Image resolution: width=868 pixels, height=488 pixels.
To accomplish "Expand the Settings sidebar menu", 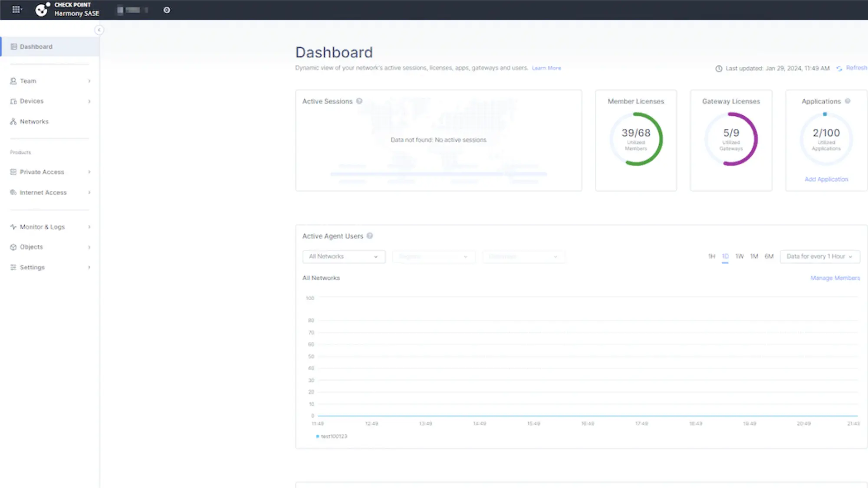I will tap(33, 267).
